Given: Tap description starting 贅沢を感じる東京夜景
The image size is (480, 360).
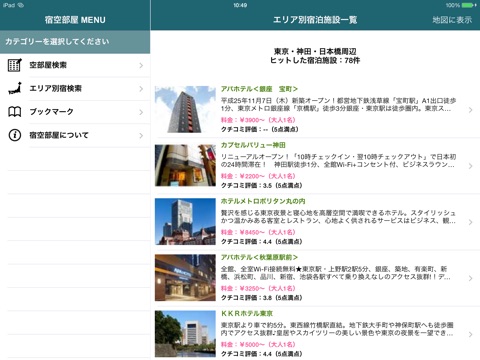Looking at the screenshot, I should tap(338, 217).
